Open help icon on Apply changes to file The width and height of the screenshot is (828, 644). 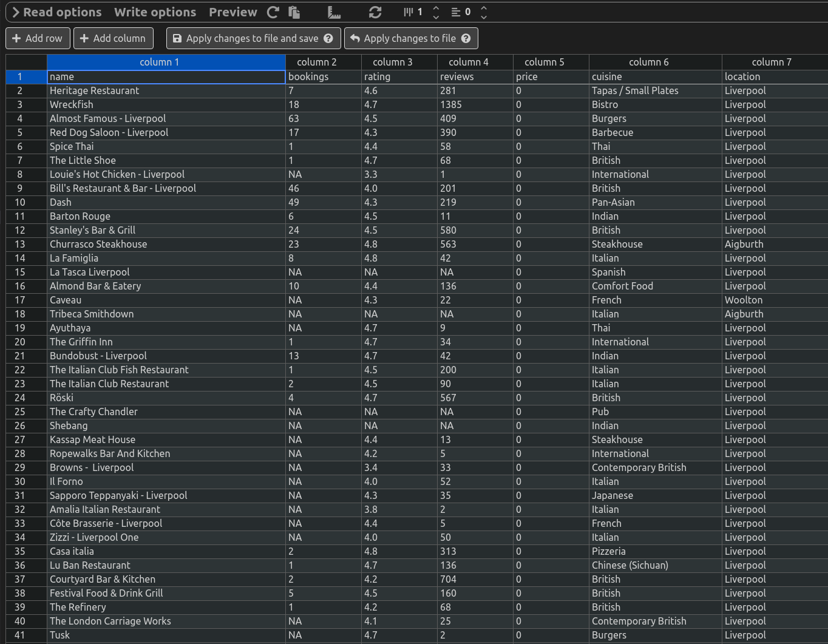click(466, 38)
